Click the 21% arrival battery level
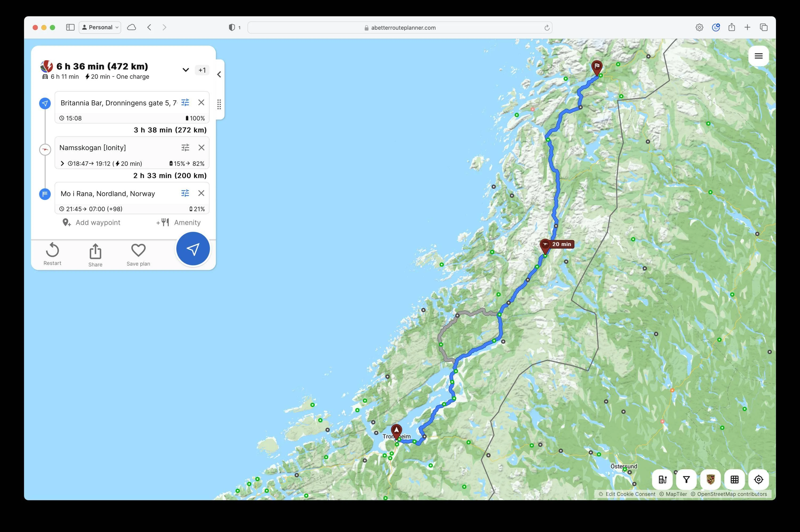Screen dimensions: 800x532 coord(197,209)
